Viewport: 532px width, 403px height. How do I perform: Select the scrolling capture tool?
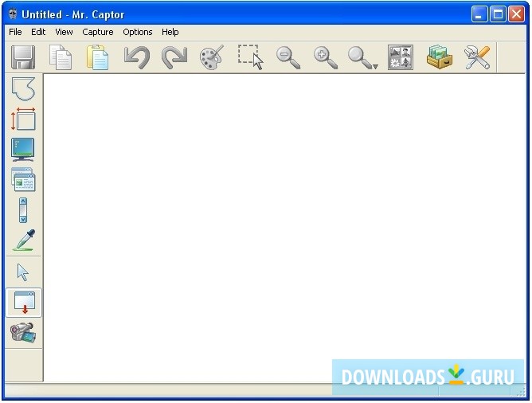pos(23,210)
